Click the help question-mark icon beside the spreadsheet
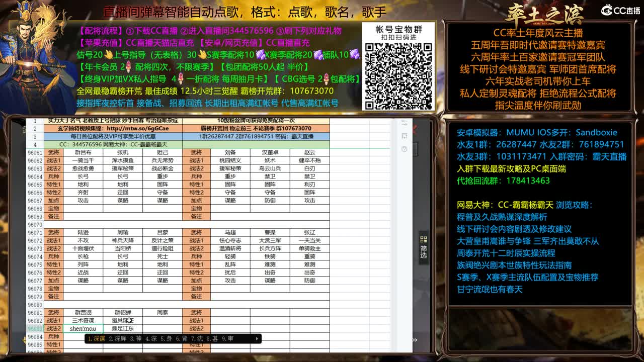This screenshot has height=362, width=644. (x=405, y=149)
